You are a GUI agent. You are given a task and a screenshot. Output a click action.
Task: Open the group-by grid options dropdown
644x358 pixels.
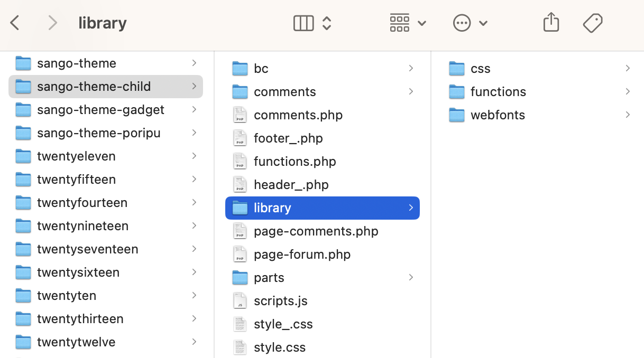pos(408,23)
